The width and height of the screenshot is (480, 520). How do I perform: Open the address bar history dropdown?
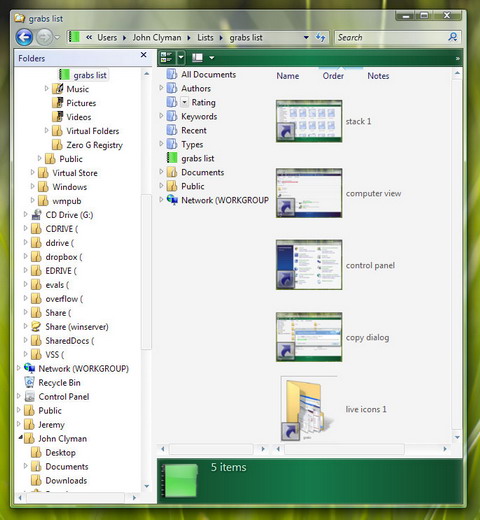[x=306, y=37]
